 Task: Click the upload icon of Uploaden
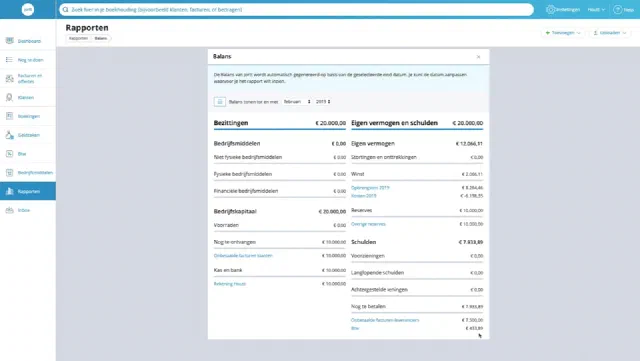pos(595,33)
